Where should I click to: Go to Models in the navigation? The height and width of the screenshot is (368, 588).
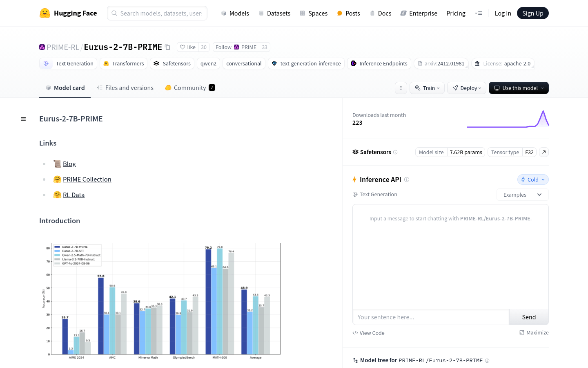click(x=235, y=13)
